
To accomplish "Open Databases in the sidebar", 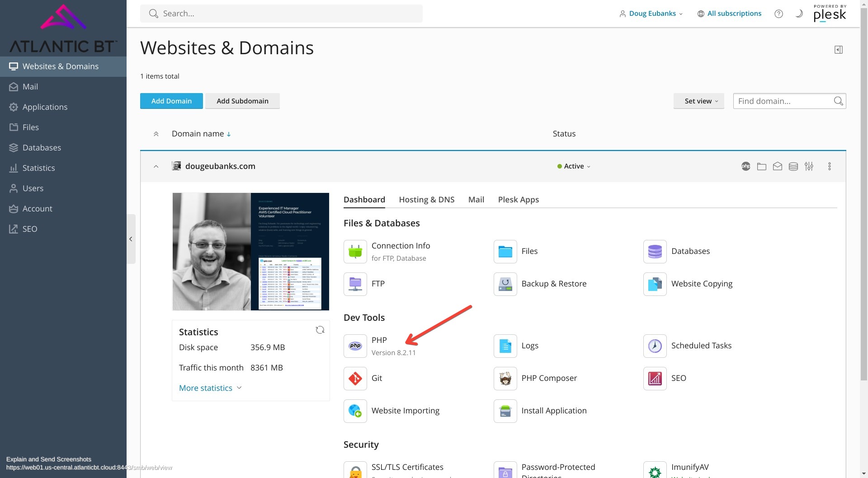I will (x=63, y=148).
